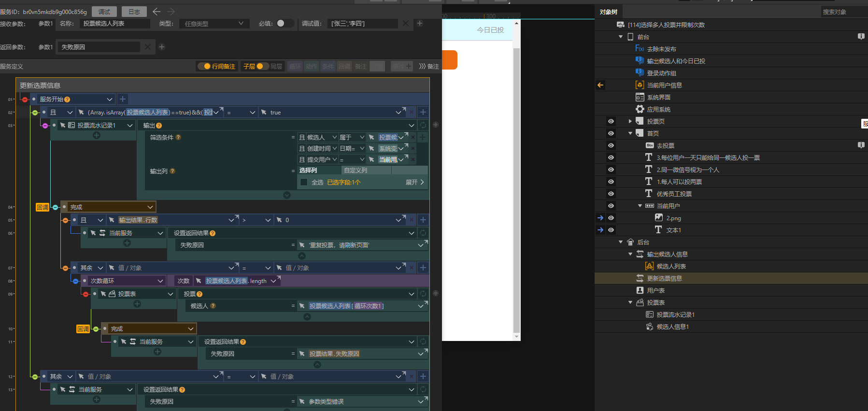Expand the 备注 notes panel
Viewport: 868px width, 411px height.
tap(429, 66)
